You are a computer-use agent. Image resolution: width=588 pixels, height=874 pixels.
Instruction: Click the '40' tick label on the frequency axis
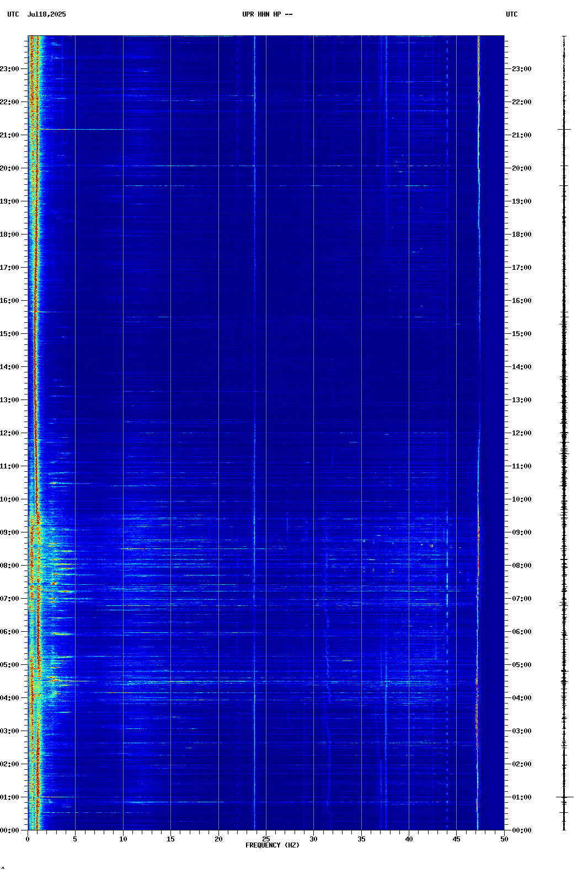tap(409, 839)
